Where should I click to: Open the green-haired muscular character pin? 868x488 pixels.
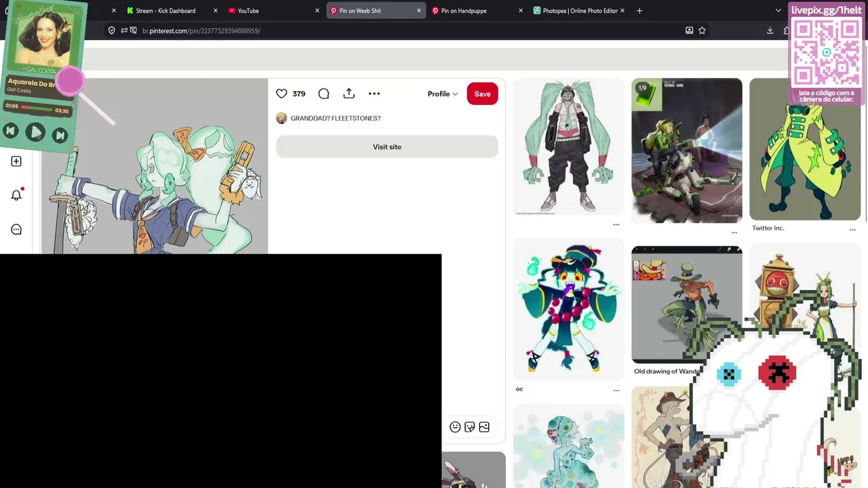pyautogui.click(x=568, y=147)
